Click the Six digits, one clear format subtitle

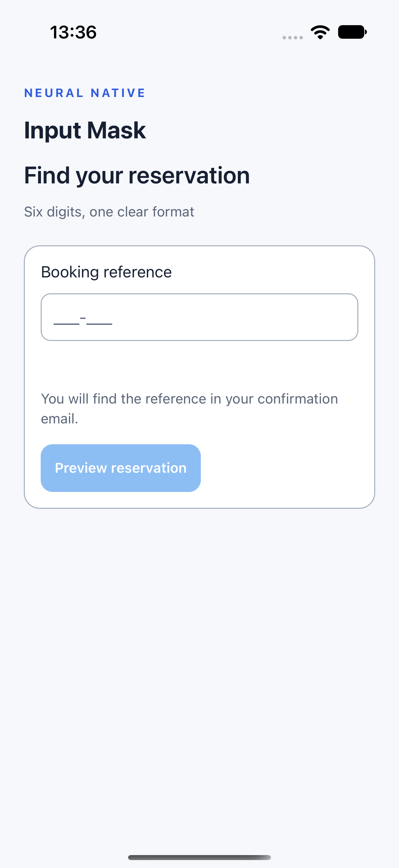tap(109, 212)
